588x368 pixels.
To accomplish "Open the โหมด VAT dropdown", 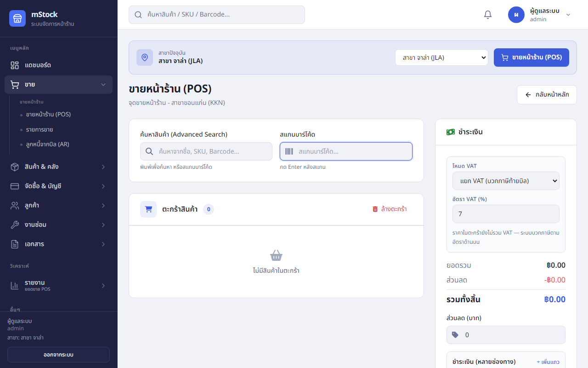I will pos(506,181).
